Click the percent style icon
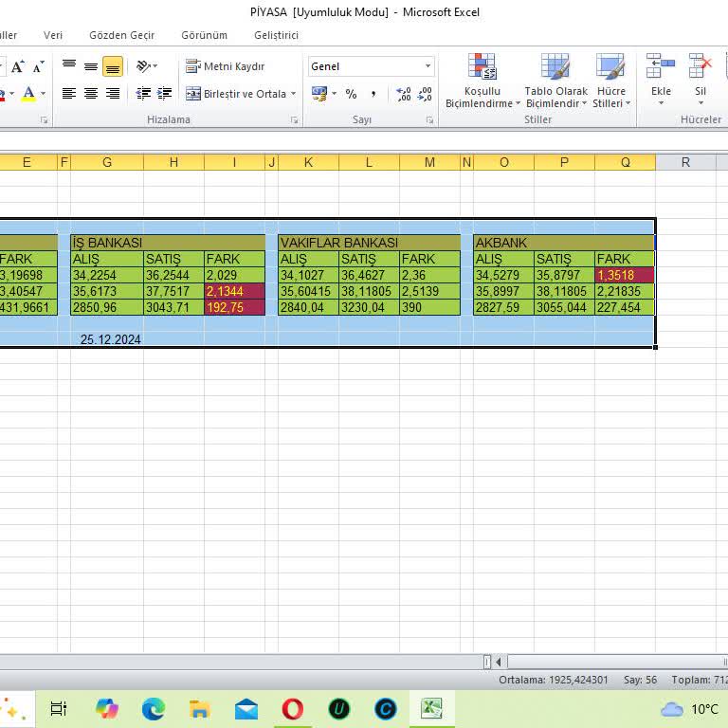 coord(351,94)
